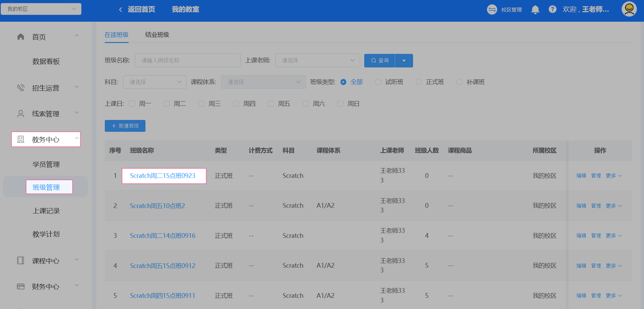Click the home icon beside 首页
The image size is (644, 309).
[21, 37]
